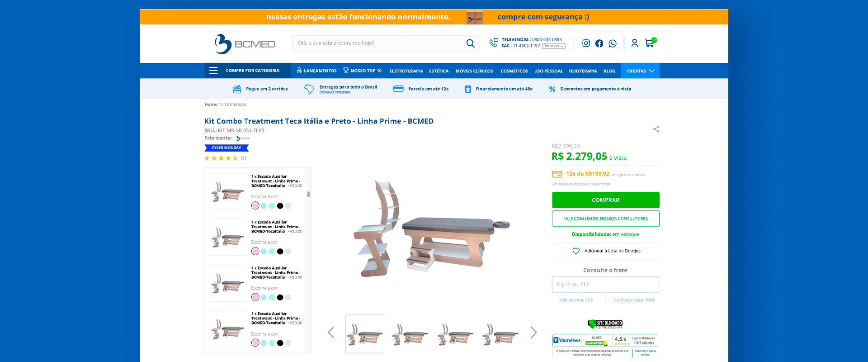868x362 pixels.
Task: Show next product thumbnails with right arrow
Action: 533,333
